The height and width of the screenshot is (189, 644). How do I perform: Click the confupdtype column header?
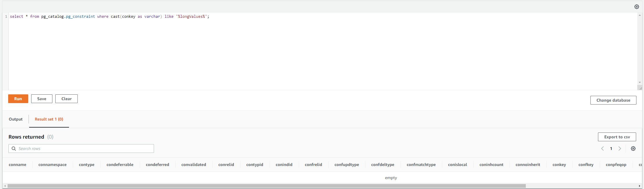tap(347, 165)
